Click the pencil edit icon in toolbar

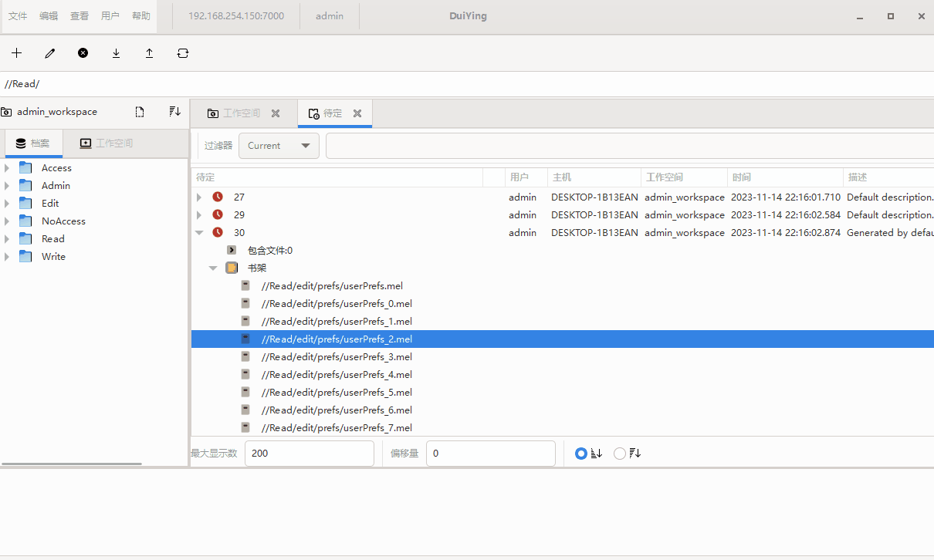[x=50, y=53]
